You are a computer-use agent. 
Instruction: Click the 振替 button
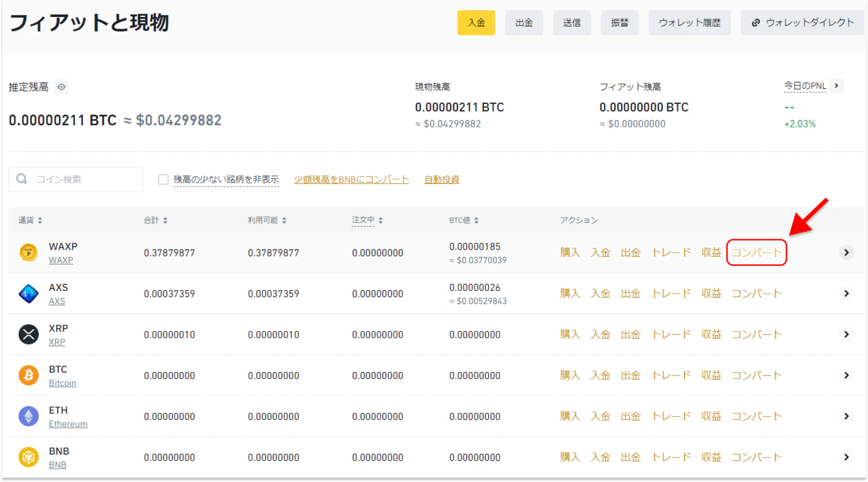pos(620,23)
